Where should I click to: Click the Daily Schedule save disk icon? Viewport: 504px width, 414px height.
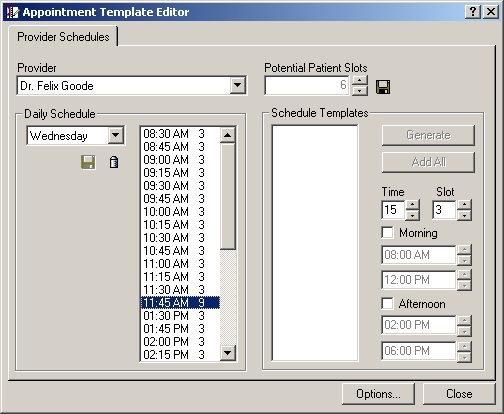88,162
